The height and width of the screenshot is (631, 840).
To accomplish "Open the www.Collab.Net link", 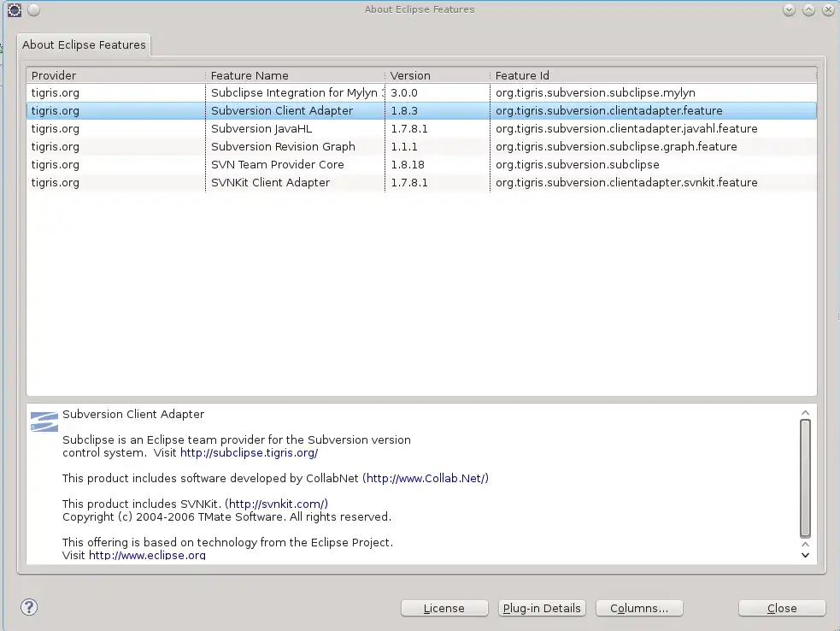I will 427,478.
